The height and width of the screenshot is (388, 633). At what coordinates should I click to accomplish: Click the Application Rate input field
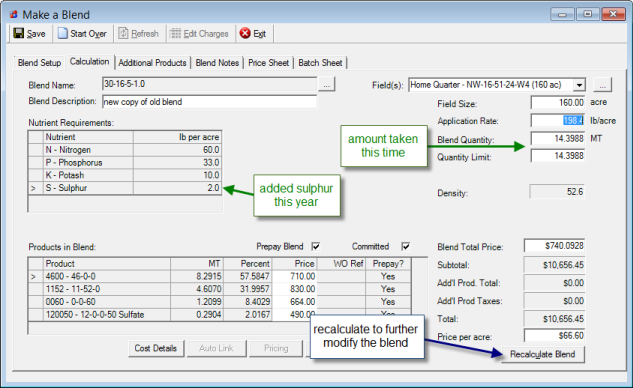pos(558,120)
